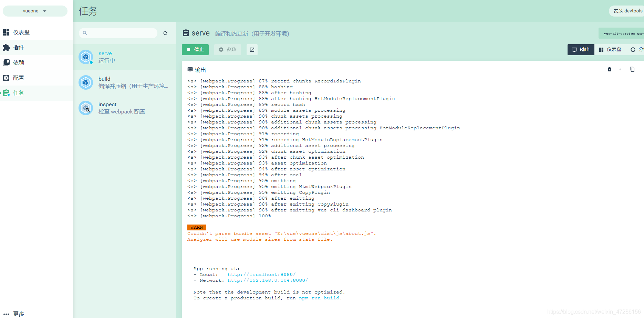644x318 pixels.
Task: Click the vue-cli-service serve command label
Action: [x=622, y=33]
